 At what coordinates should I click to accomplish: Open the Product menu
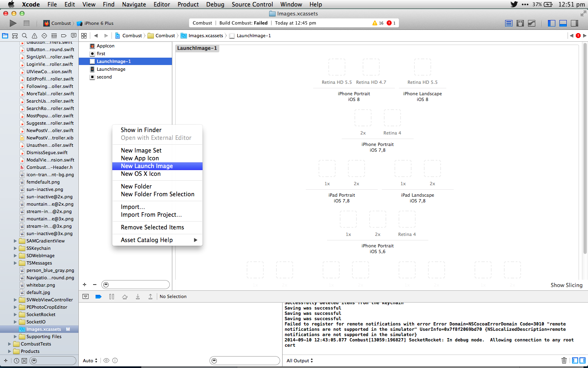188,4
